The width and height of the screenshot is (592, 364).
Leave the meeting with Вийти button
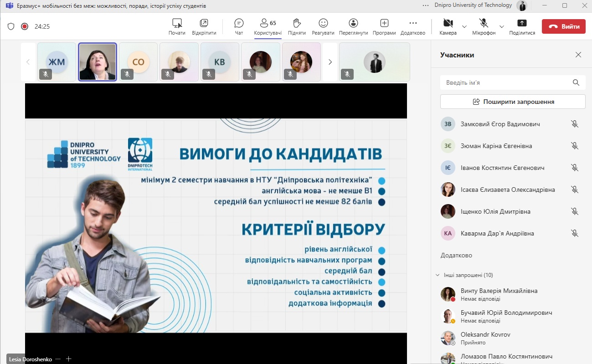click(x=563, y=26)
